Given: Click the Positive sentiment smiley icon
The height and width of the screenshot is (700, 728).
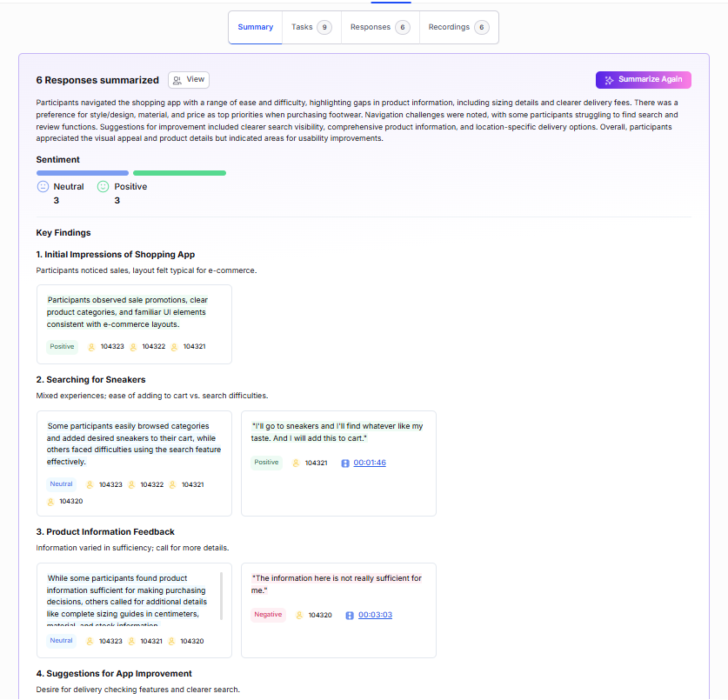Looking at the screenshot, I should pos(104,187).
